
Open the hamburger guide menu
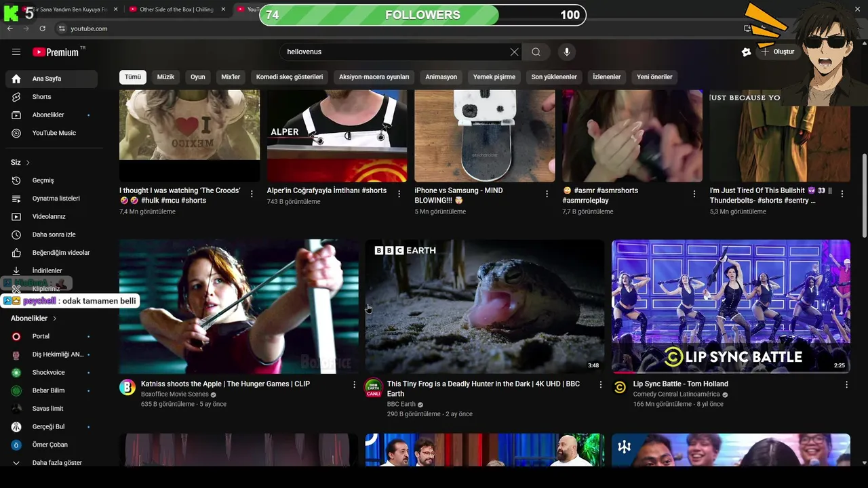click(x=16, y=52)
